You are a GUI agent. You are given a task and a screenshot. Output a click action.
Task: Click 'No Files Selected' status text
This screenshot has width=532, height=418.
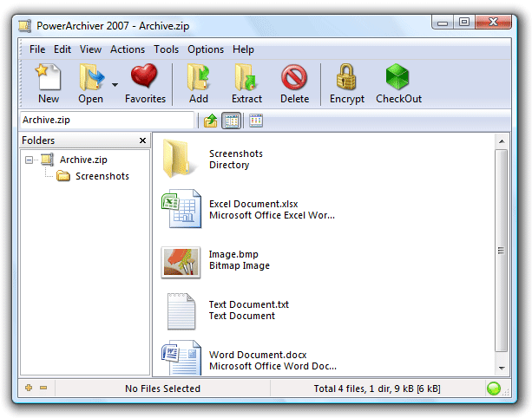(x=162, y=389)
